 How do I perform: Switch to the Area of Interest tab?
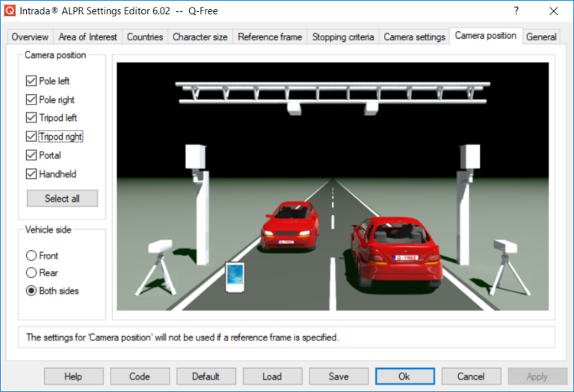87,37
